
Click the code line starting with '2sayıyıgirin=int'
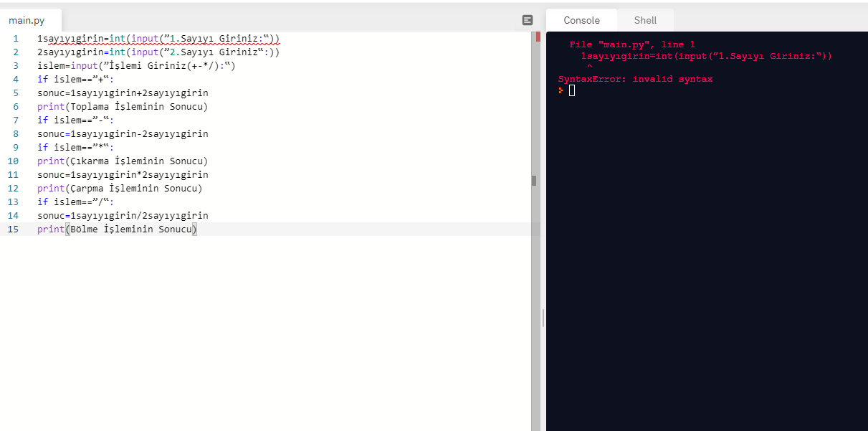(158, 52)
